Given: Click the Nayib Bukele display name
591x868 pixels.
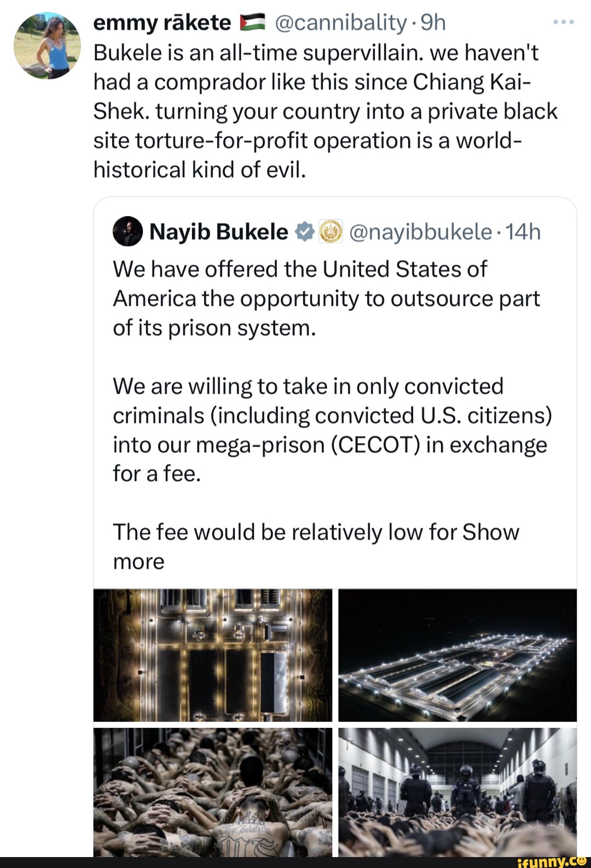Looking at the screenshot, I should (218, 232).
